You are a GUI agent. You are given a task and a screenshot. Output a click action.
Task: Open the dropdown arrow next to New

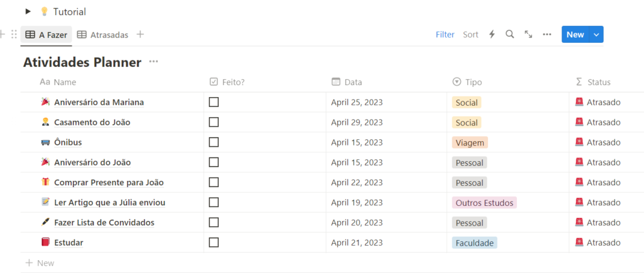point(596,35)
